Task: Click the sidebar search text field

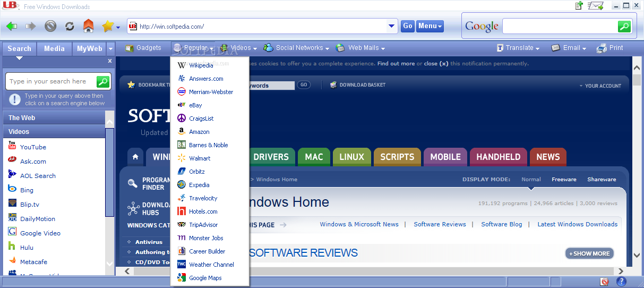Action: coord(51,81)
